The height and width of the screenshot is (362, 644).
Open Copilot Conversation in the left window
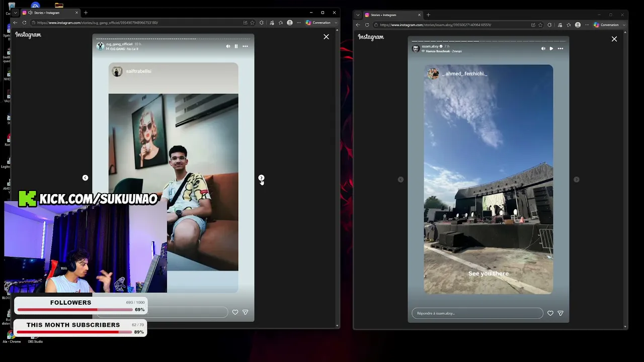(318, 23)
